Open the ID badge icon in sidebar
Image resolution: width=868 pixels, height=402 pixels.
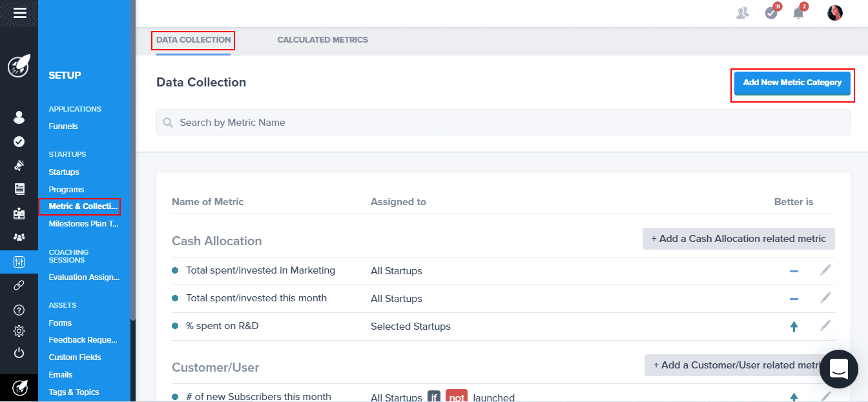[x=19, y=214]
